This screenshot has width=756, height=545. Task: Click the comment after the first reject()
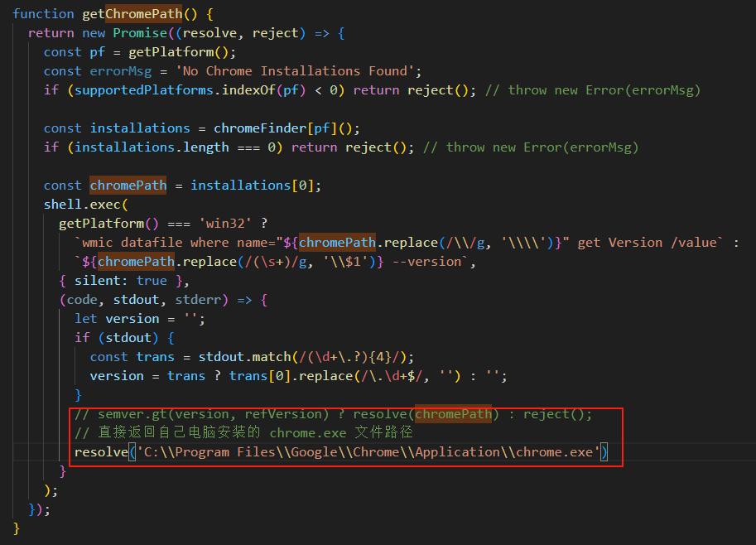click(x=593, y=90)
